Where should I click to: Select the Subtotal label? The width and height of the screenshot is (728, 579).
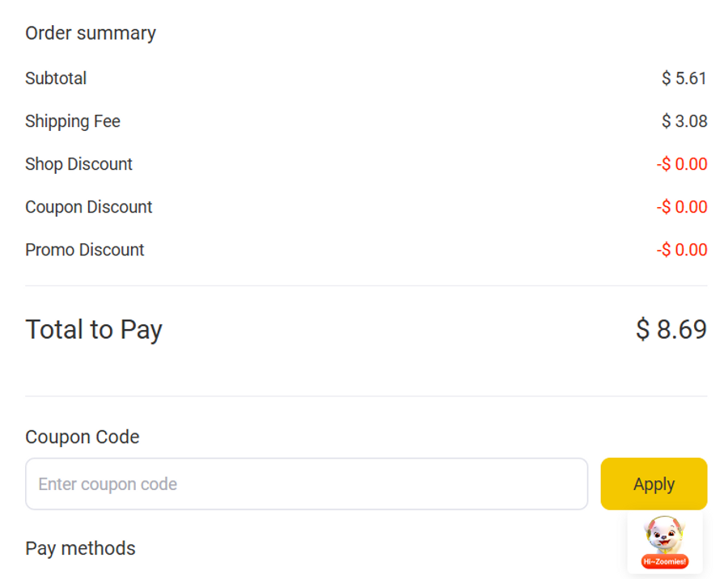pyautogui.click(x=56, y=78)
